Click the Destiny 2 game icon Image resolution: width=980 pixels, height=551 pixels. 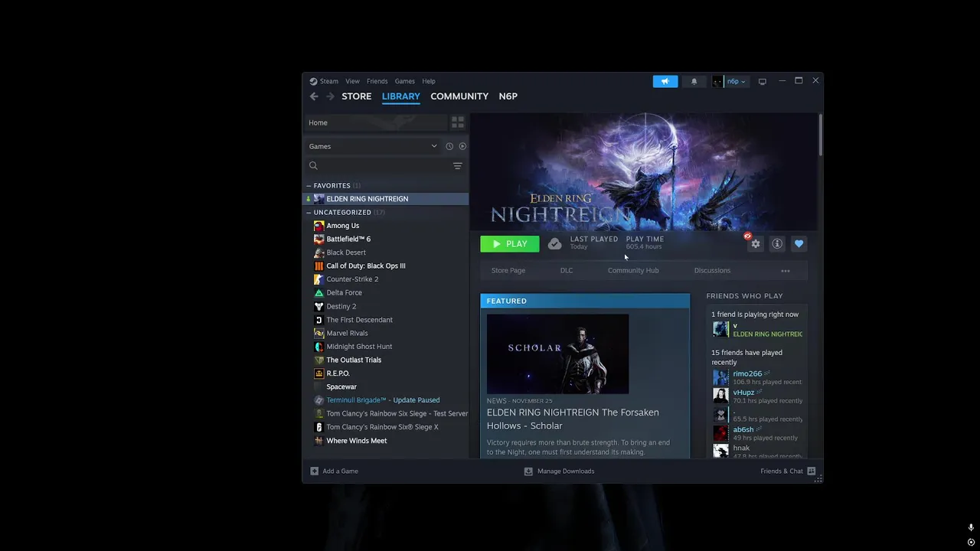[319, 306]
